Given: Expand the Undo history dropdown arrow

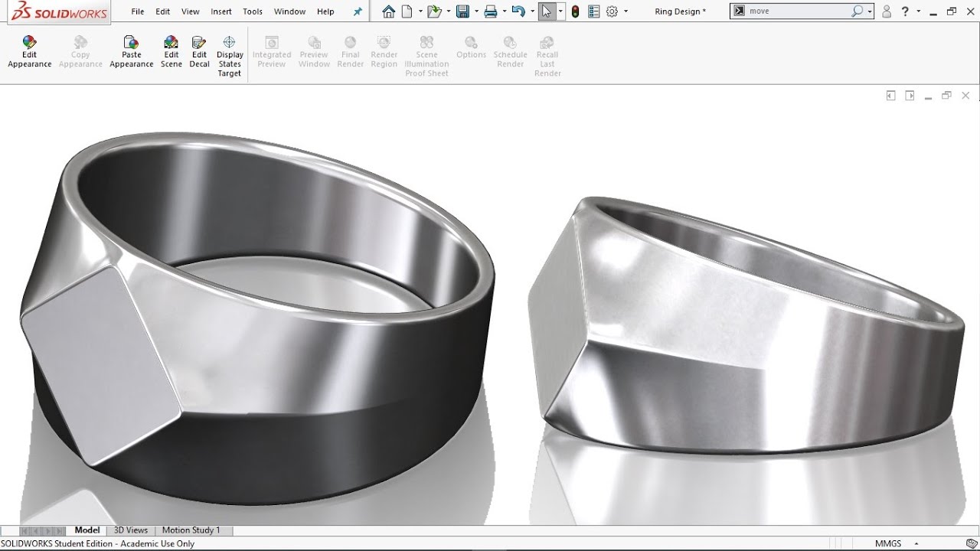Looking at the screenshot, I should (532, 11).
